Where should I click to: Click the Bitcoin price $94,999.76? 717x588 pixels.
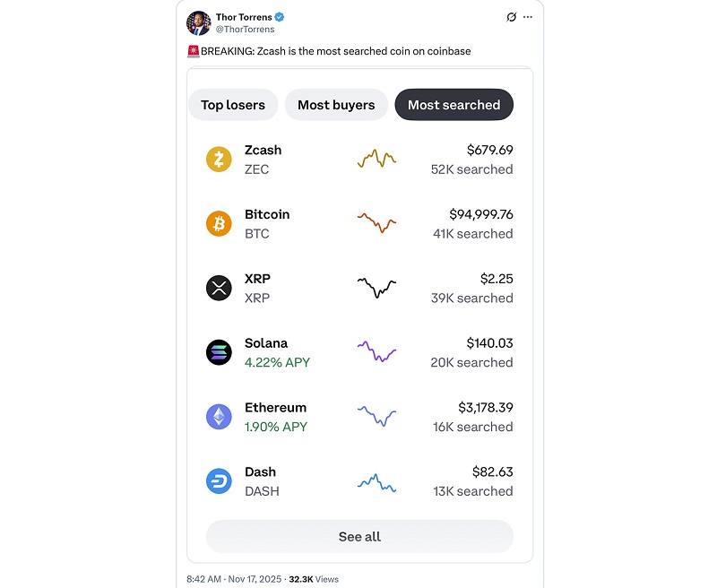[480, 214]
